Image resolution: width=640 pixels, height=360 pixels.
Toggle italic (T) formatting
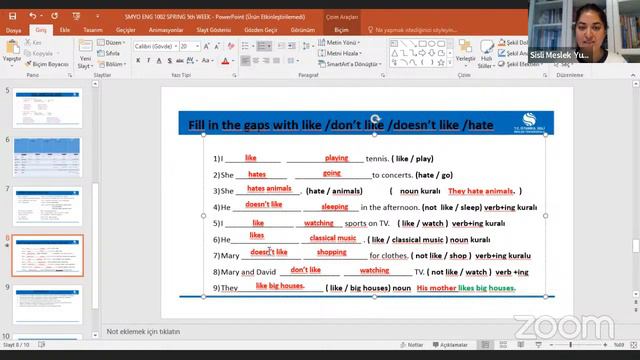pyautogui.click(x=149, y=61)
